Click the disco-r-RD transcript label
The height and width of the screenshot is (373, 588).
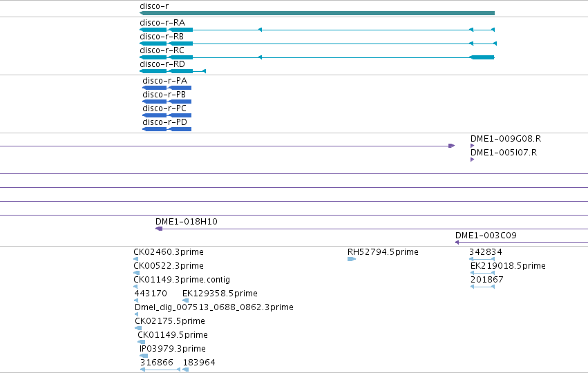[x=162, y=64]
